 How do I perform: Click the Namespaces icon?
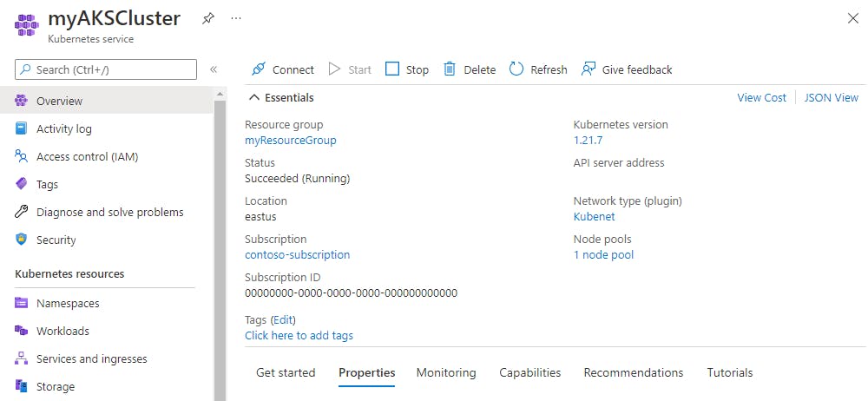coord(21,303)
